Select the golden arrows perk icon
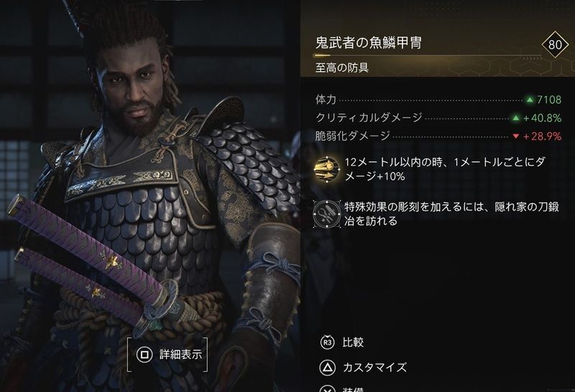 (x=327, y=169)
